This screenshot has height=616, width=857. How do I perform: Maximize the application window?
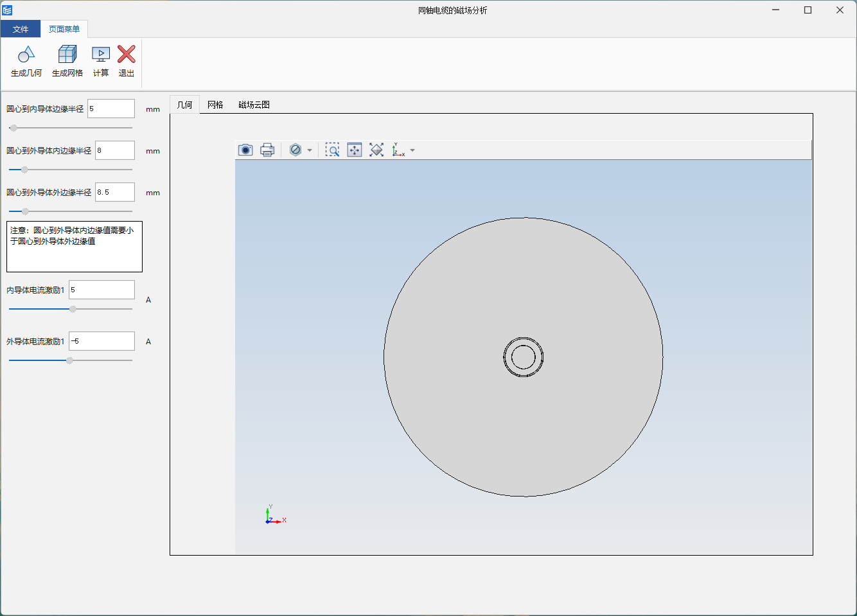coord(808,10)
